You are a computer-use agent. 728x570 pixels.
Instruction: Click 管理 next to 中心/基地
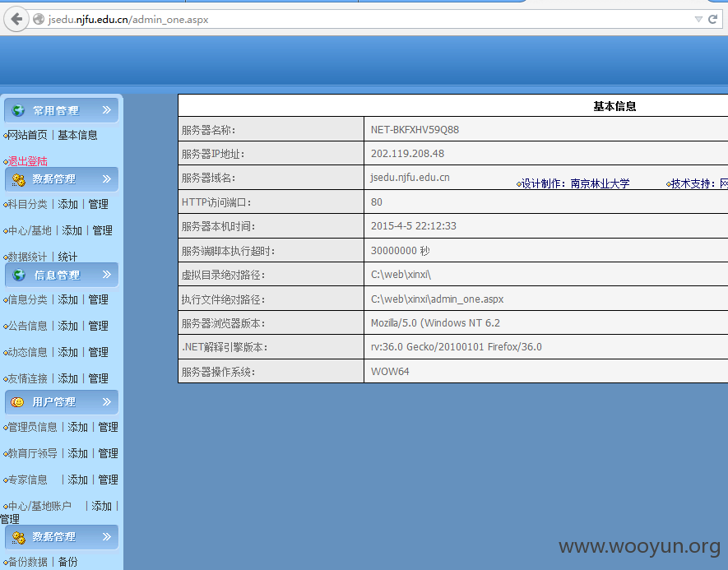pos(103,230)
